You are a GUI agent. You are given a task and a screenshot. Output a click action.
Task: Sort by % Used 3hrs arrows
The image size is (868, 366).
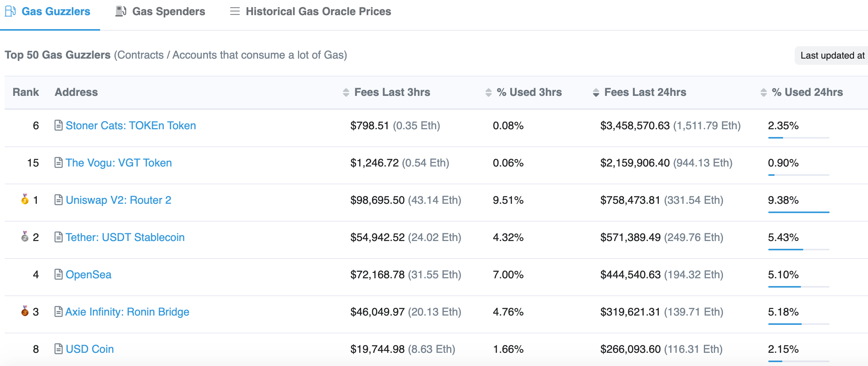coord(489,92)
